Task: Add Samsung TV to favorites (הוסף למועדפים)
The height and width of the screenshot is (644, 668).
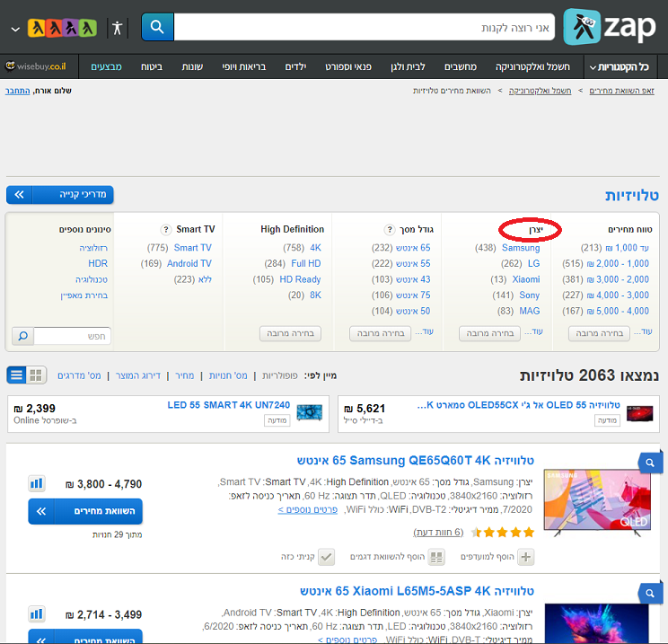Action: (526, 557)
